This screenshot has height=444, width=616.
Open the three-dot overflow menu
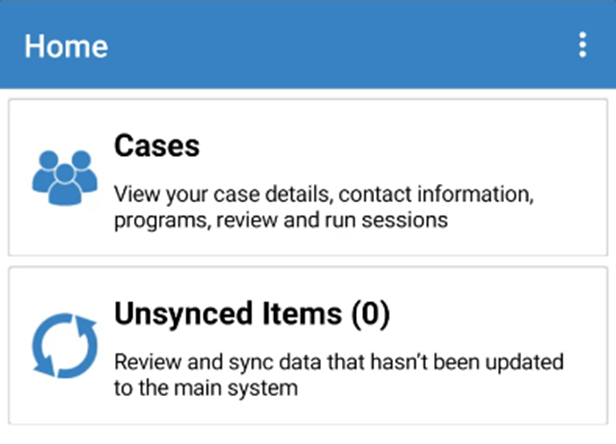(x=583, y=45)
